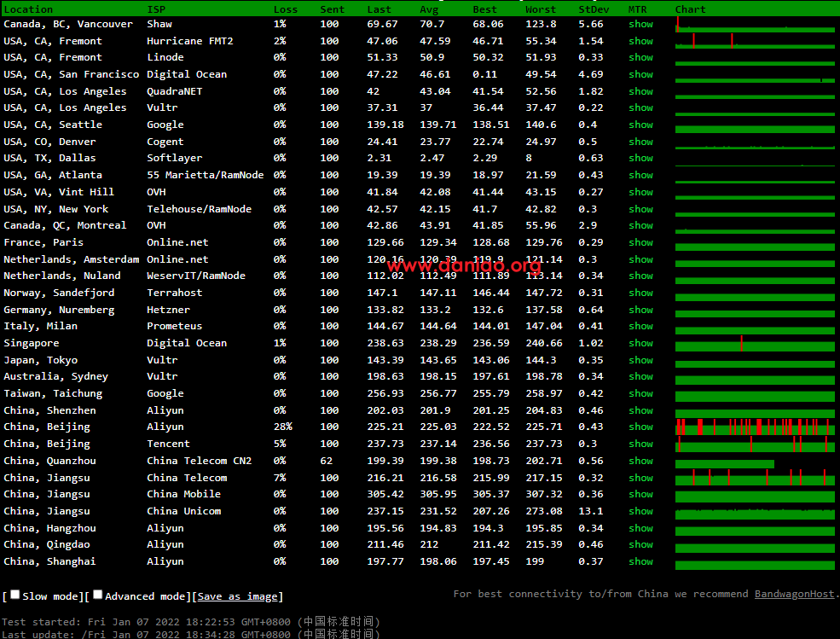Show MTR for Amsterdam Online.net
Image resolution: width=840 pixels, height=639 pixels.
[x=640, y=259]
